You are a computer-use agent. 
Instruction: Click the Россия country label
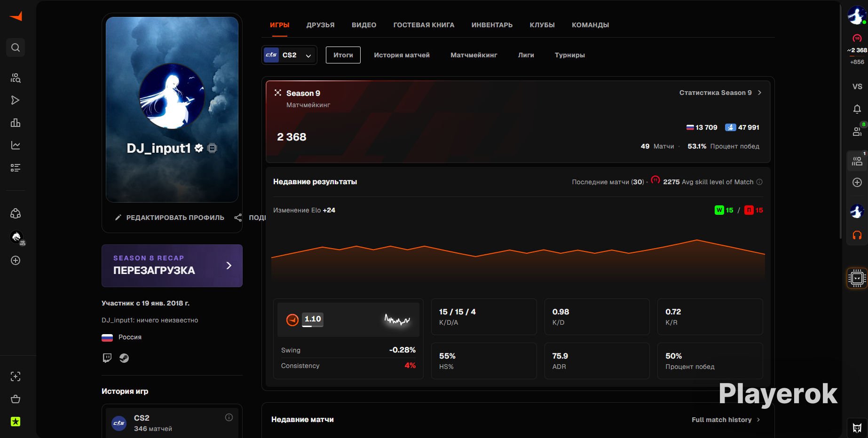pyautogui.click(x=130, y=337)
